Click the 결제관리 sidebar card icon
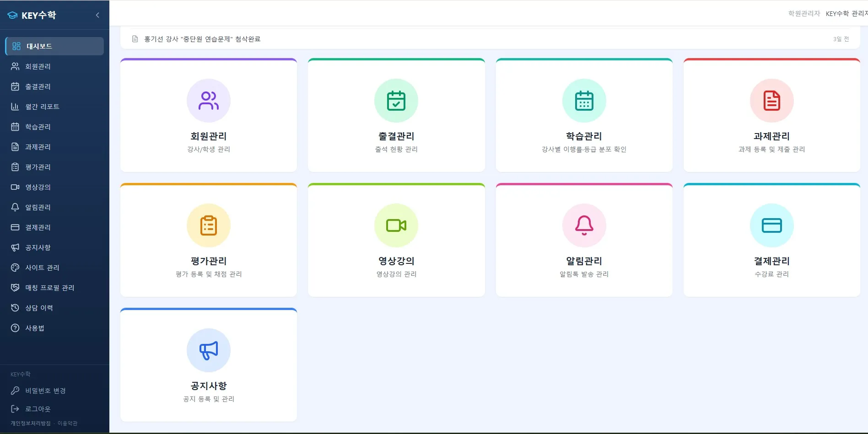868x434 pixels. pyautogui.click(x=15, y=227)
